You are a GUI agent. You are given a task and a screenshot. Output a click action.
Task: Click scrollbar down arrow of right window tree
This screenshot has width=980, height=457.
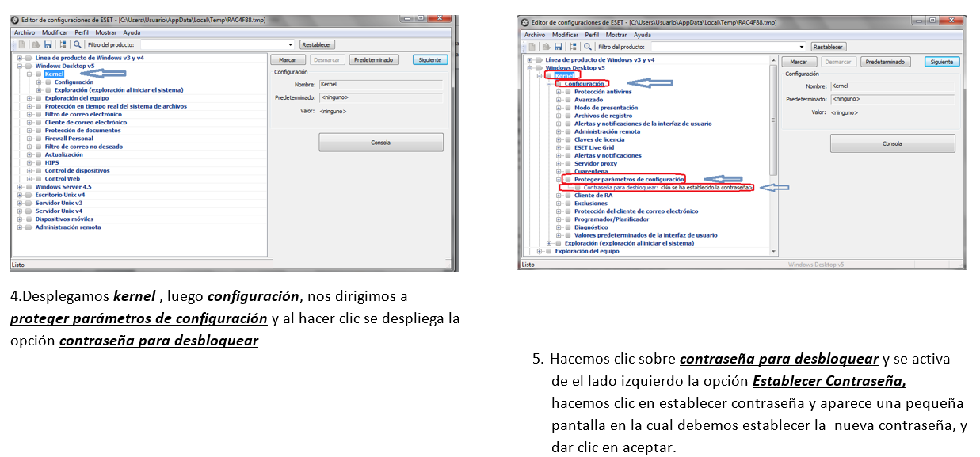click(x=774, y=251)
